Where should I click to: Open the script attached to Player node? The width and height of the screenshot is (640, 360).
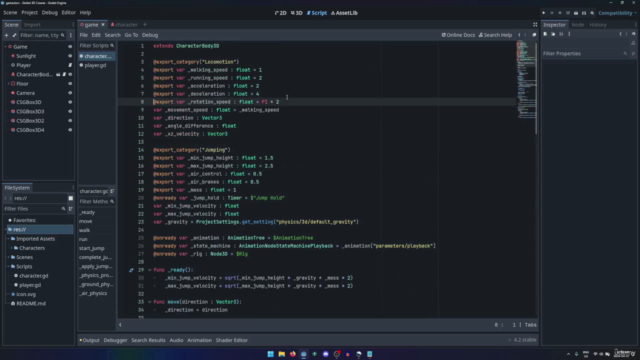pos(70,65)
